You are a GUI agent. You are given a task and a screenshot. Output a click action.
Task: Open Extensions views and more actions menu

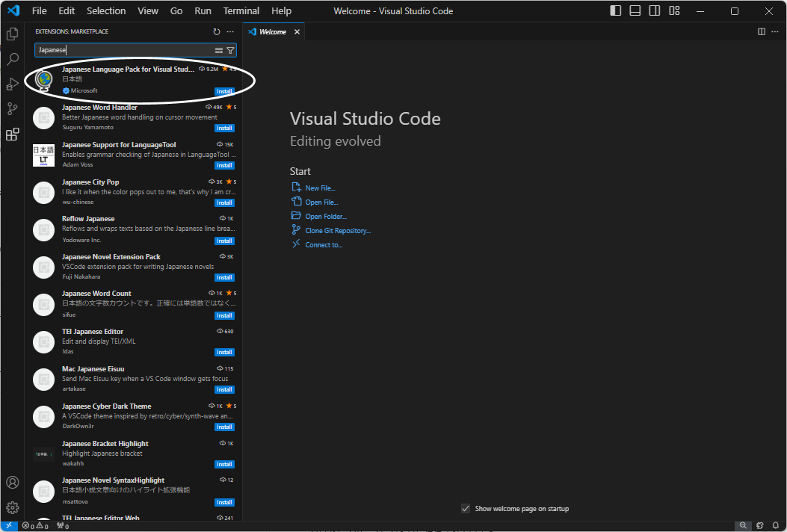click(230, 31)
